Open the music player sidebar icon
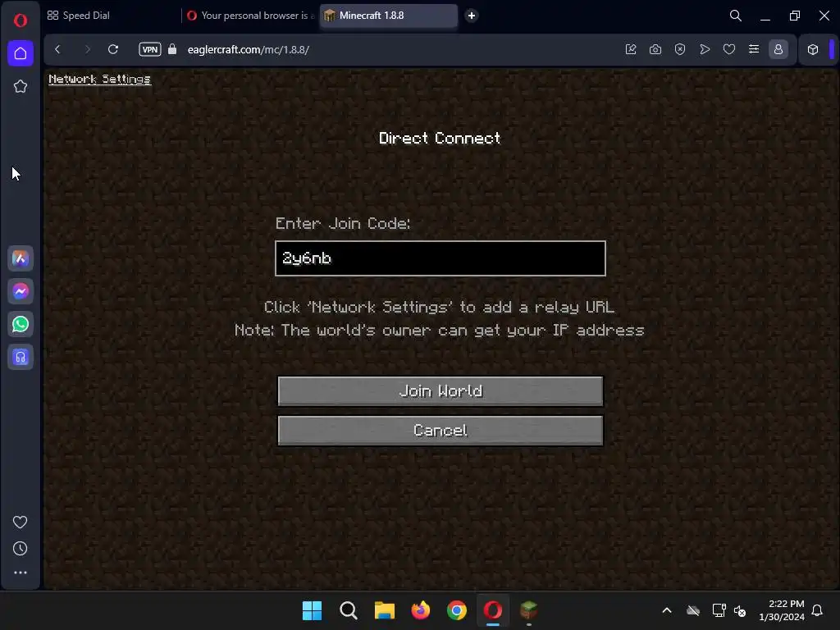The image size is (840, 630). (x=21, y=358)
